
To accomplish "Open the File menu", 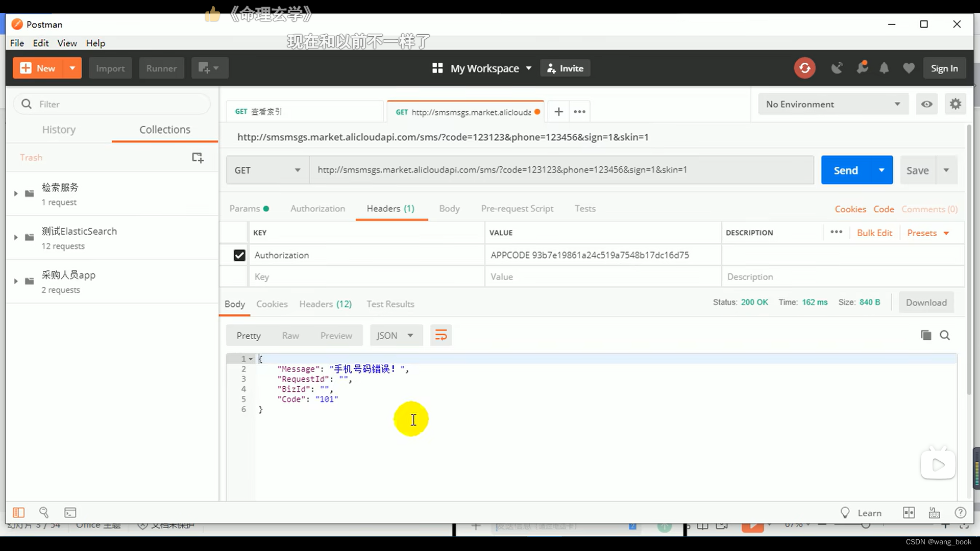I will 17,43.
